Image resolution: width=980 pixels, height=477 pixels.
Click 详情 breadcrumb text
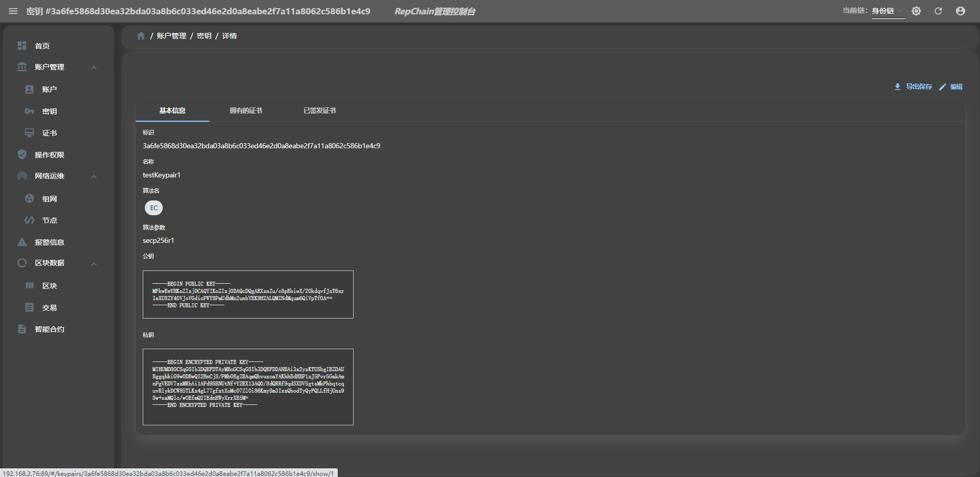click(x=229, y=36)
